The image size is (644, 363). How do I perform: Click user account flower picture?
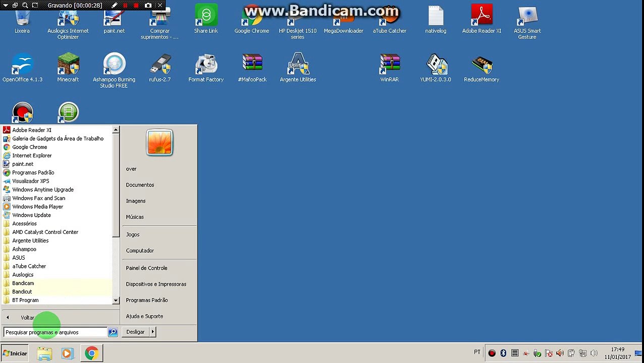tap(159, 142)
